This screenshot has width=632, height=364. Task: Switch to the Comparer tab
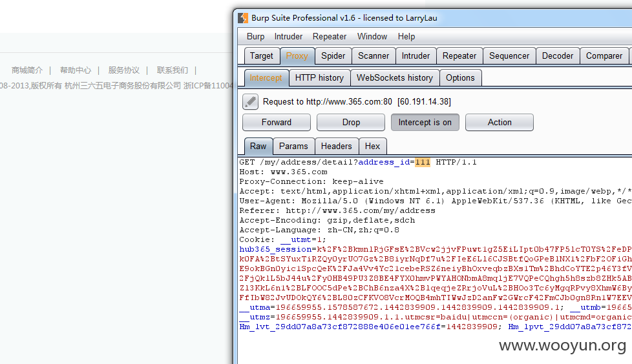point(604,56)
